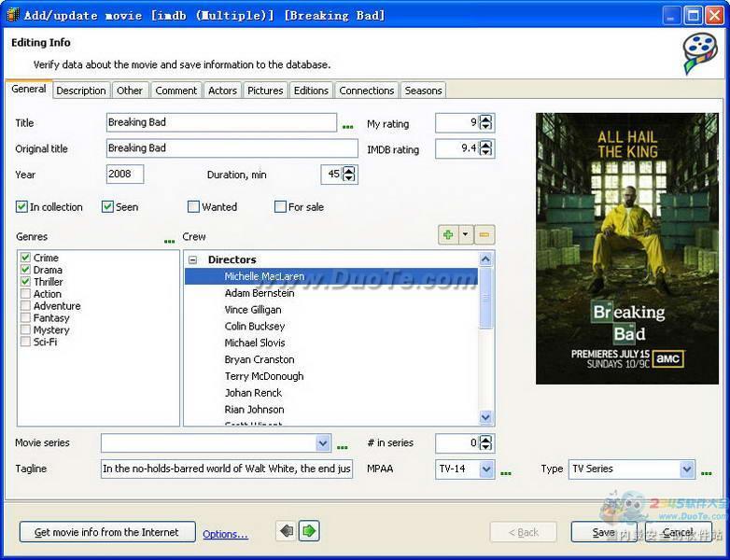Check the Fantasy genre
Screen dimensions: 730x560
click(25, 318)
